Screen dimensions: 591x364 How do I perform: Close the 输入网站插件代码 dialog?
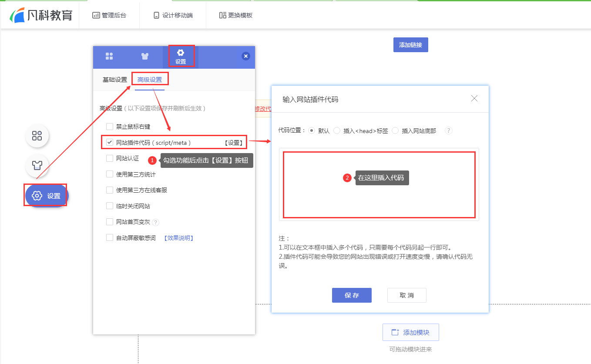coord(474,99)
